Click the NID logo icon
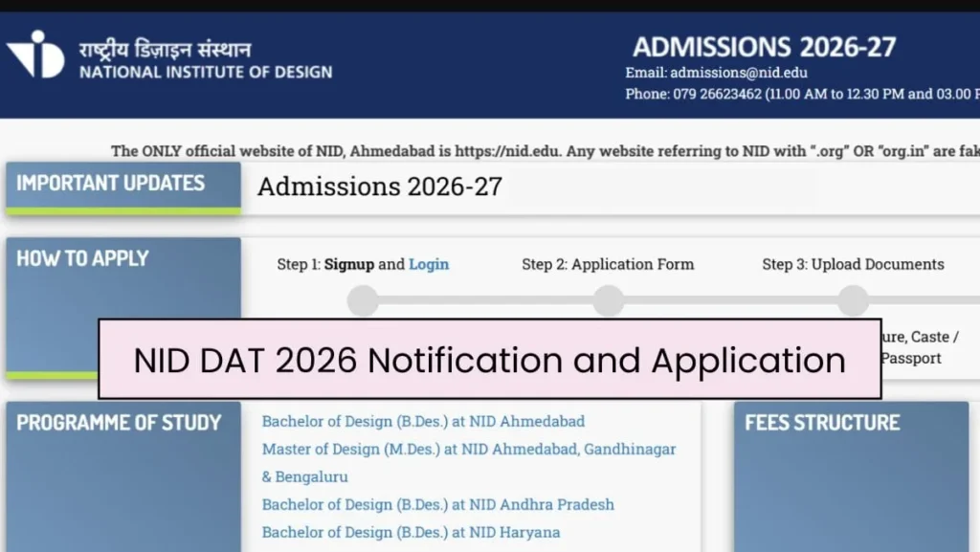980x552 pixels. [35, 55]
